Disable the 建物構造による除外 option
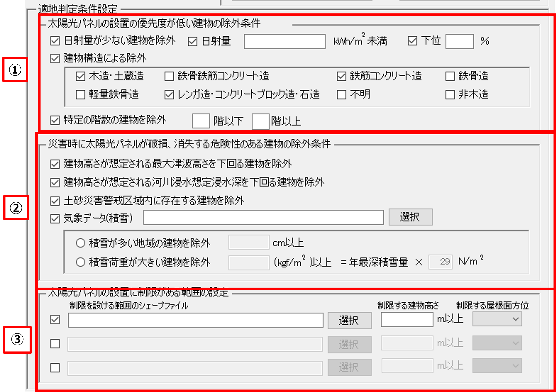The image size is (556, 392). tap(55, 59)
